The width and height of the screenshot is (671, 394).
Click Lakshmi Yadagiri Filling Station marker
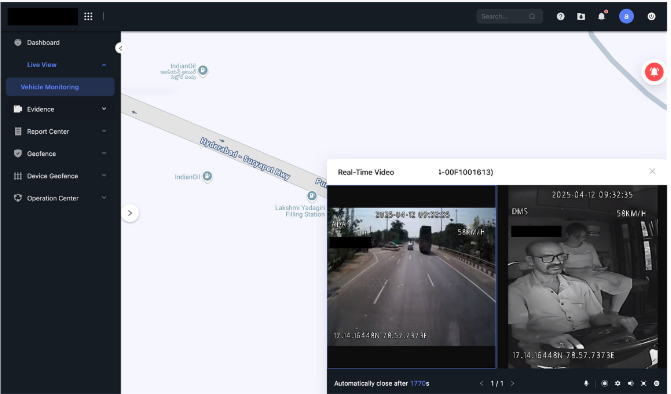pyautogui.click(x=312, y=196)
